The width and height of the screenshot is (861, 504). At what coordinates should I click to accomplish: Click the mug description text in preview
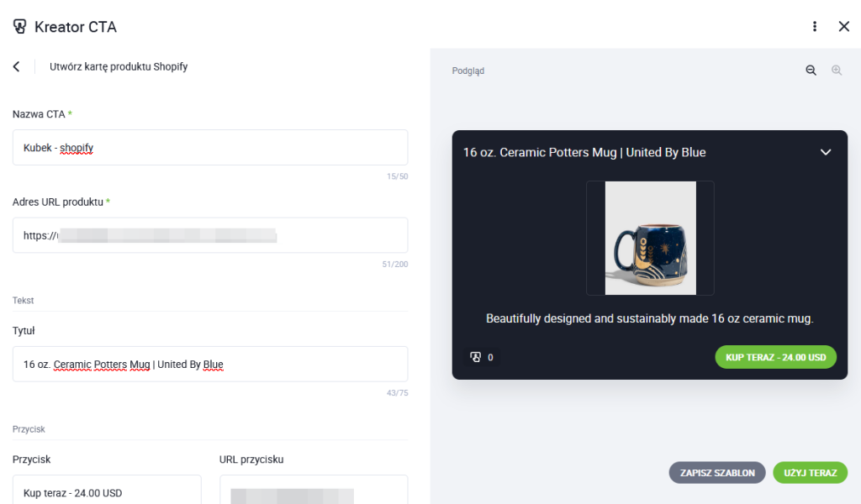pyautogui.click(x=650, y=319)
